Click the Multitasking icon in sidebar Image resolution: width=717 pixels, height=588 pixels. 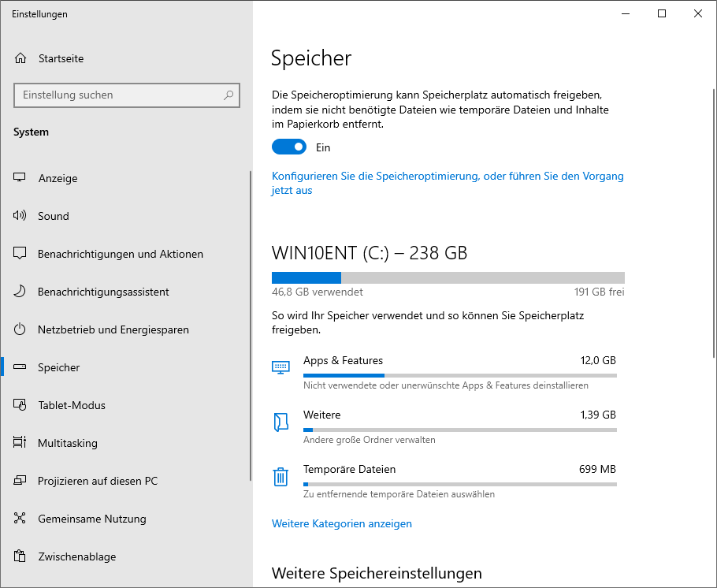click(20, 443)
